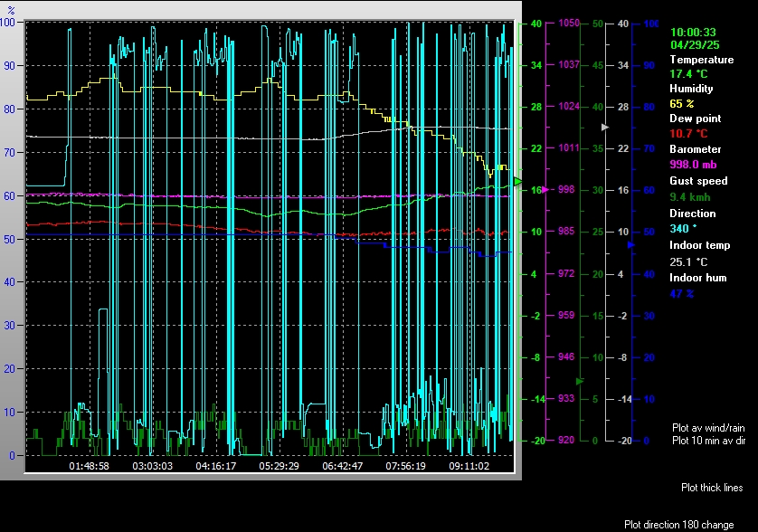Click the red 10.7 °C dew point reading
Viewport: 758px width, 532px height.
click(688, 134)
